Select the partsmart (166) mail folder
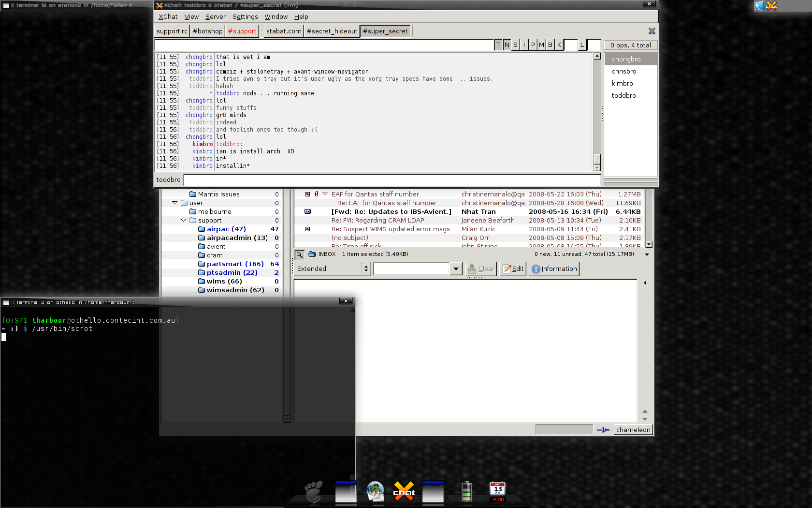 click(x=235, y=264)
